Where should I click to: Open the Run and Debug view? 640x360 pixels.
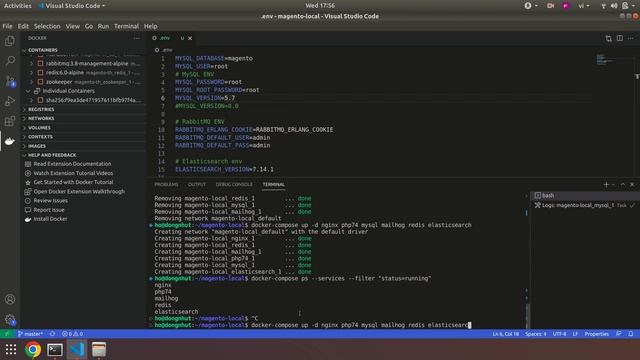point(10,101)
